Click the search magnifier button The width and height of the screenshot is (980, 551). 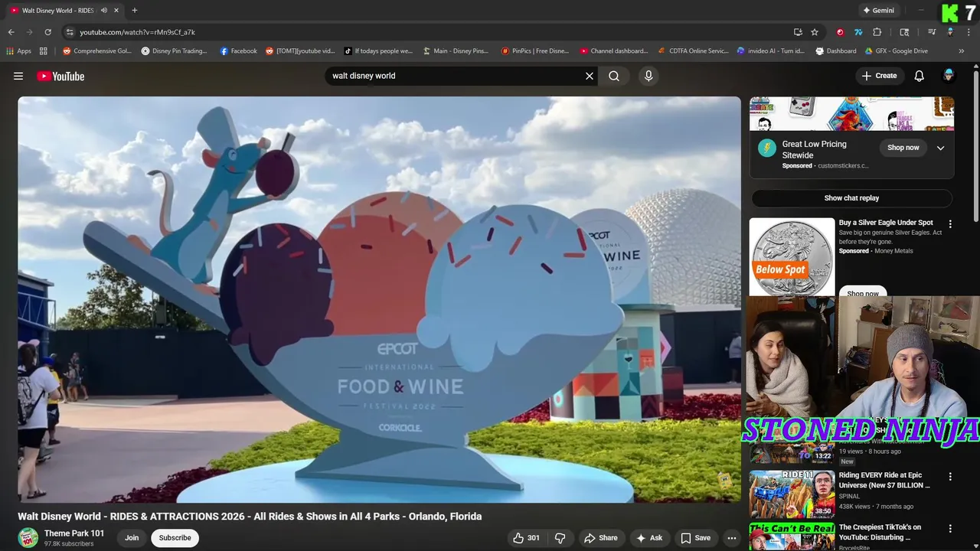pos(614,76)
